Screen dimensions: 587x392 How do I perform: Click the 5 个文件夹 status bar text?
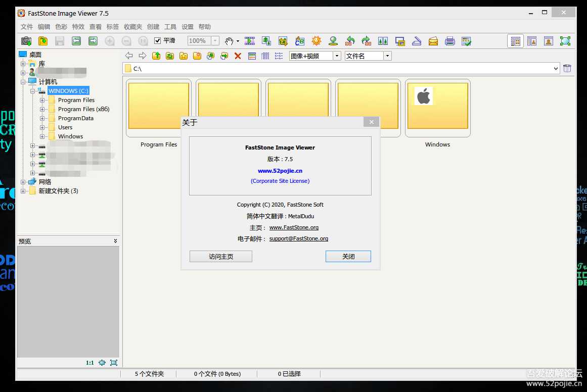(149, 374)
